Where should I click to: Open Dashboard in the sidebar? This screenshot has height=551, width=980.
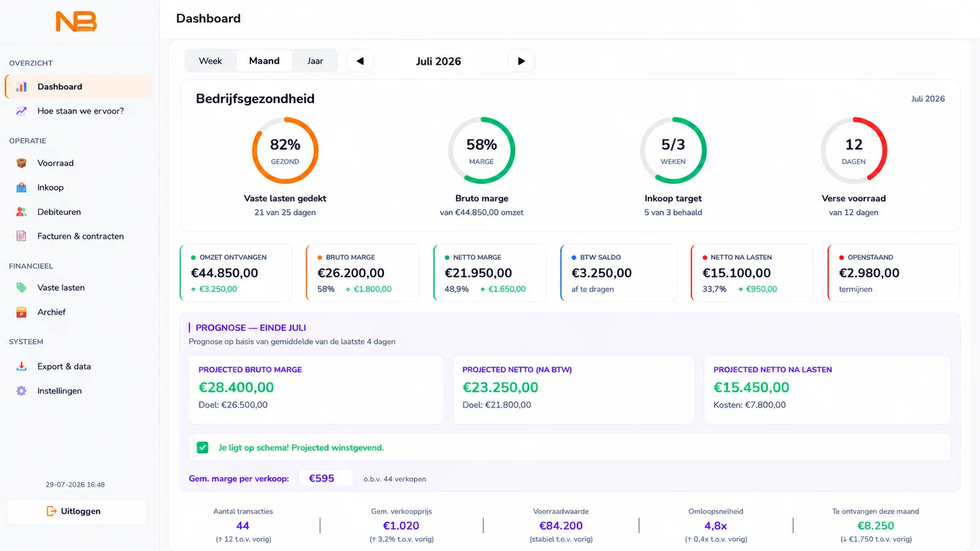tap(78, 87)
